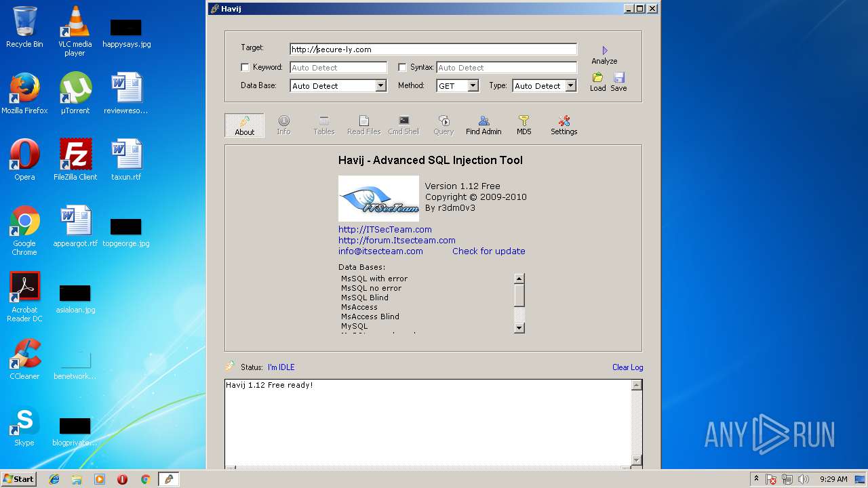The height and width of the screenshot is (488, 868).
Task: Click the 'I'm IDLE' status text
Action: click(x=281, y=367)
